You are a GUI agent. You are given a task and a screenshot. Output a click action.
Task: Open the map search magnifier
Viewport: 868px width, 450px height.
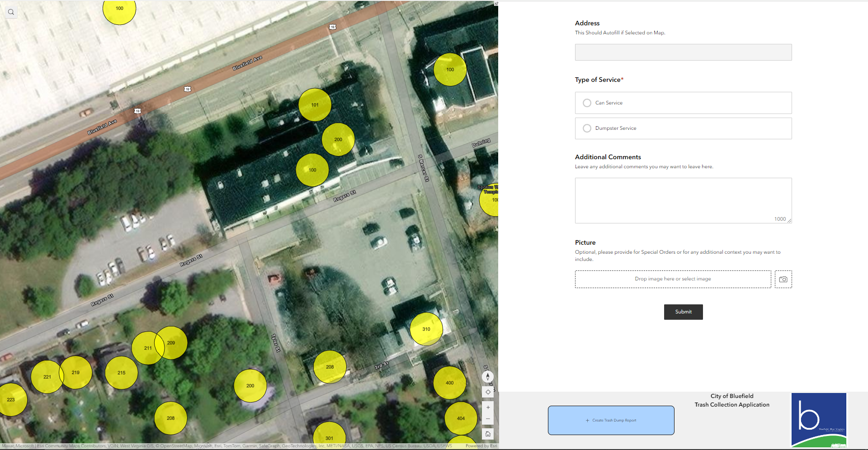pos(11,12)
